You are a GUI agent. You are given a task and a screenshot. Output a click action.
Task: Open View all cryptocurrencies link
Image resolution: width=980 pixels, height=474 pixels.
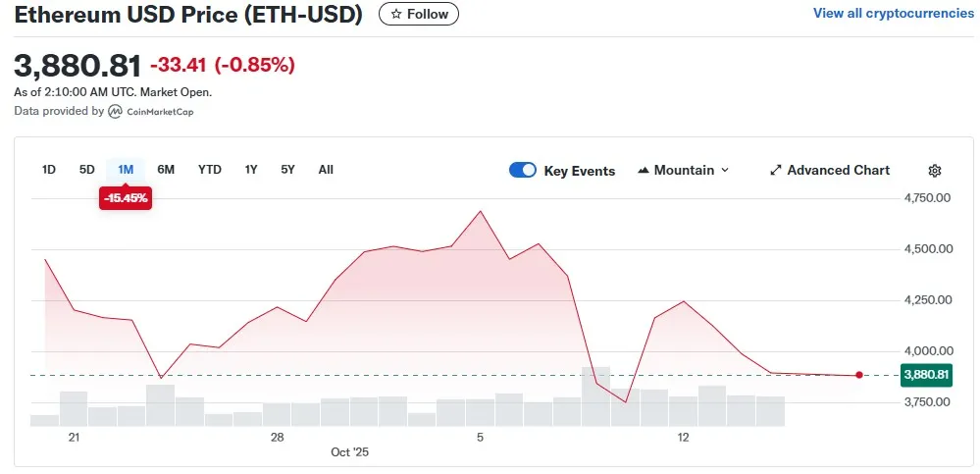tap(893, 14)
